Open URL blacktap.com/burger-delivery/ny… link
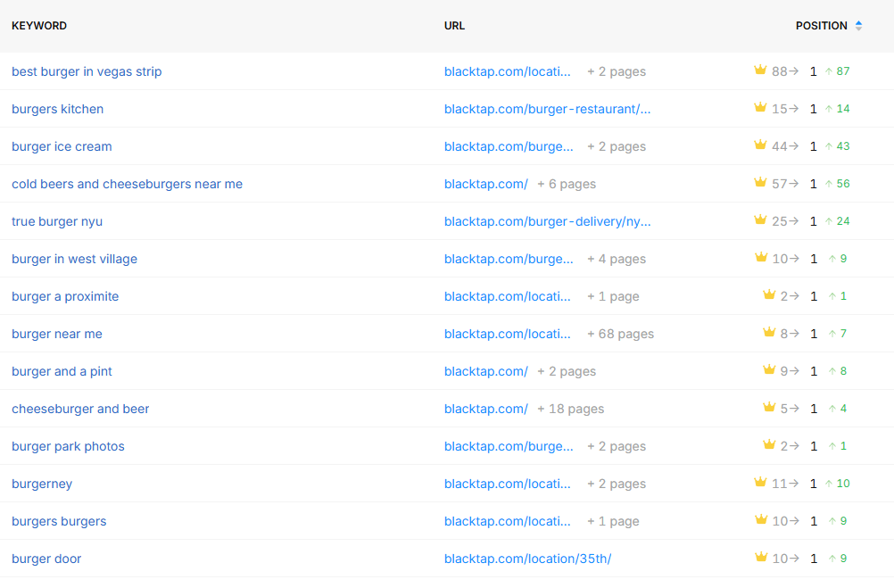 pyautogui.click(x=547, y=221)
